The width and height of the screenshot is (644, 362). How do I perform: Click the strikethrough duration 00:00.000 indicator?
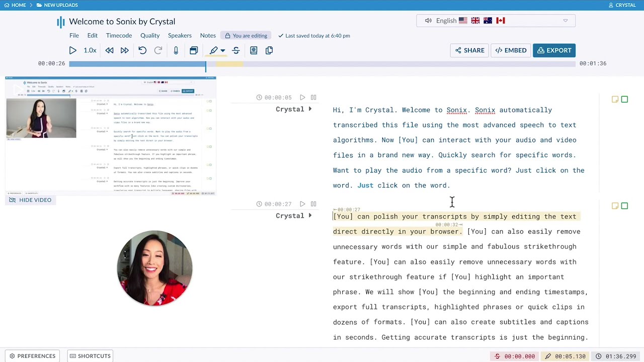tap(514, 356)
